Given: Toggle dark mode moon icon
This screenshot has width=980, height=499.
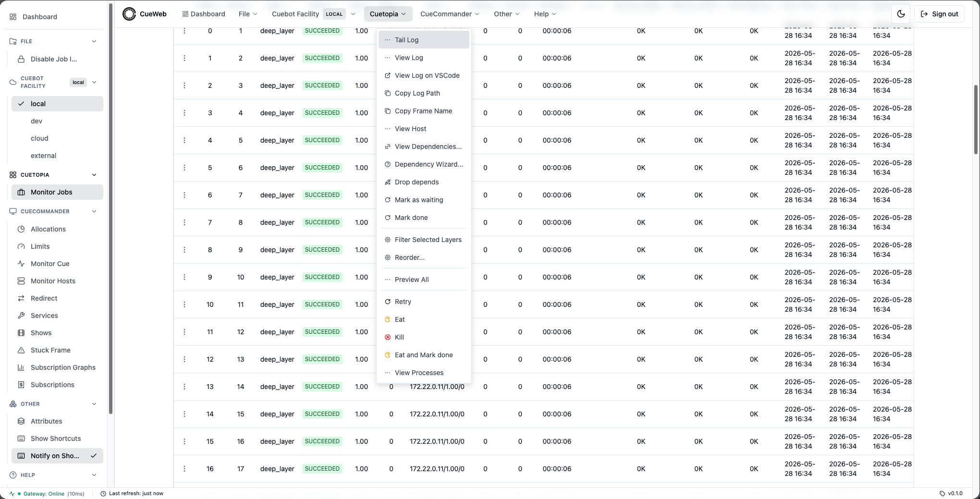Looking at the screenshot, I should pos(901,14).
